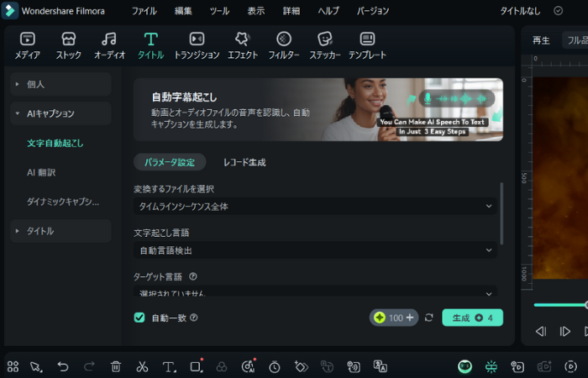
Task: Open the バージョン menu
Action: 373,11
